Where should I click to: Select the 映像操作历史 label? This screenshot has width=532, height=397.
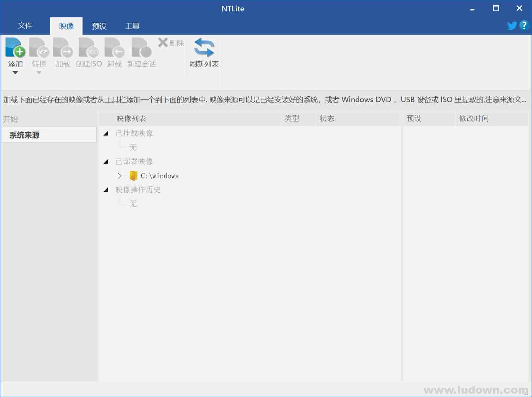click(x=138, y=190)
